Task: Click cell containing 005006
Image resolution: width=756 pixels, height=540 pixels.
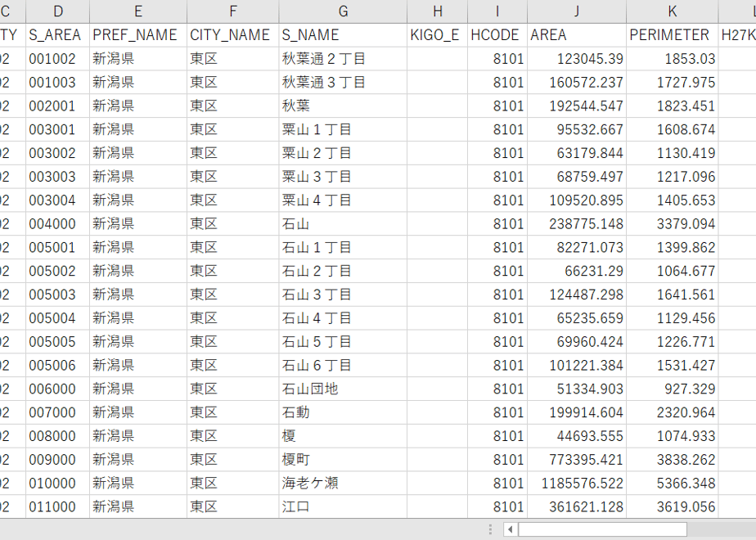Action: pyautogui.click(x=58, y=366)
